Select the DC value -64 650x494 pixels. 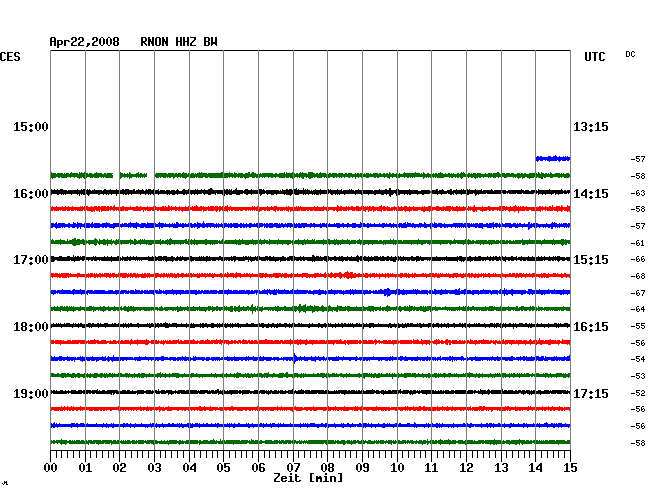(638, 309)
